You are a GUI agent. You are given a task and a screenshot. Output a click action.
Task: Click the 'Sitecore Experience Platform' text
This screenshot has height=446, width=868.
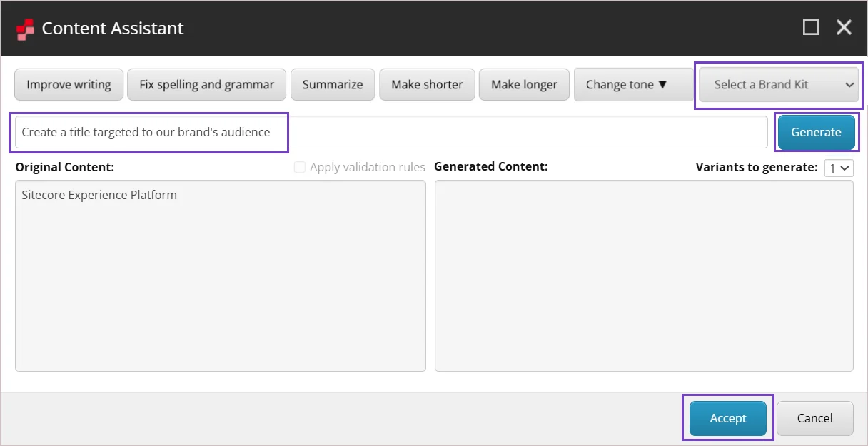click(x=99, y=195)
